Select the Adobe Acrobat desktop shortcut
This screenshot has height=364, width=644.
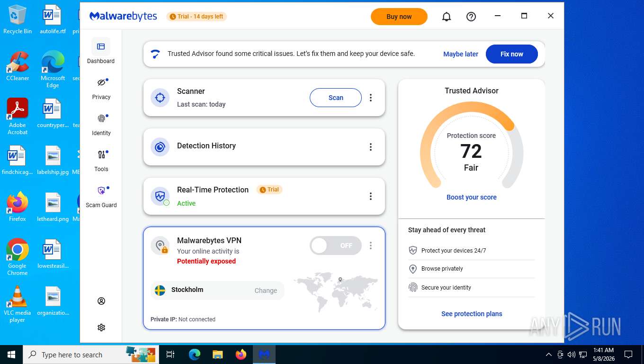(x=18, y=117)
